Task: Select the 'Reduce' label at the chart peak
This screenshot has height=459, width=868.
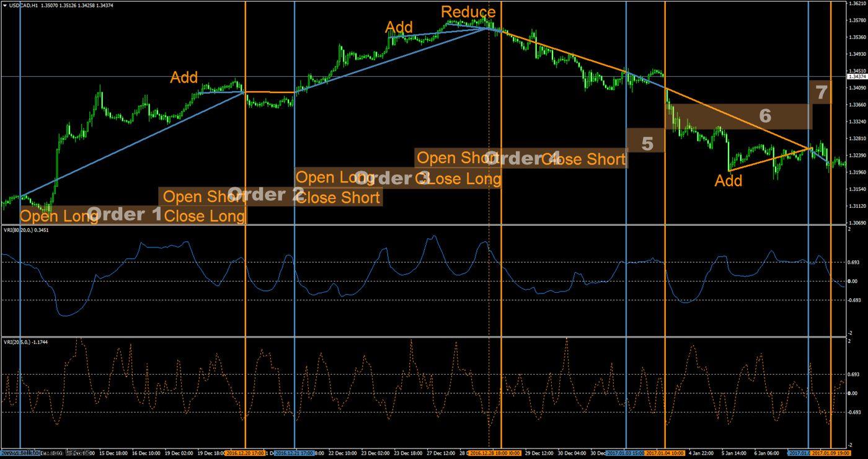Action: click(469, 12)
